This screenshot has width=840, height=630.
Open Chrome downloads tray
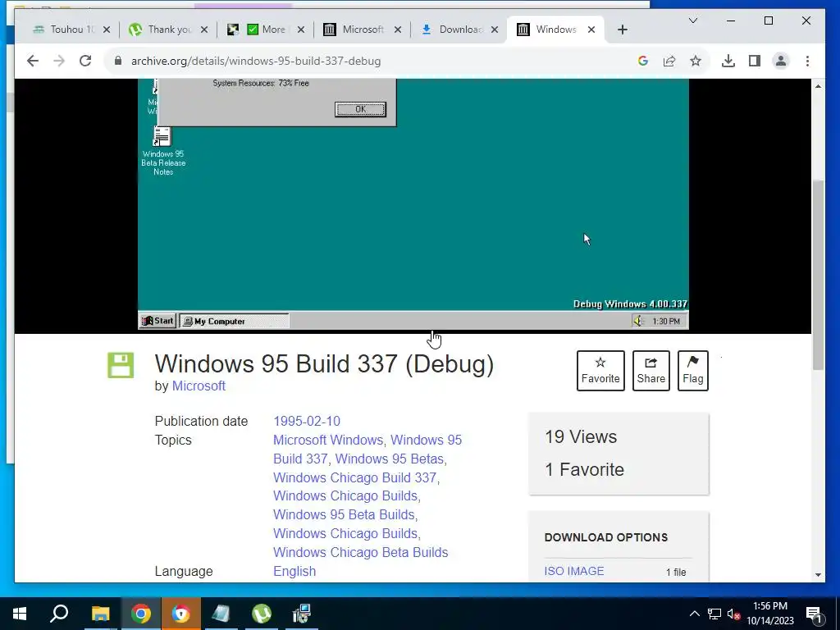728,61
